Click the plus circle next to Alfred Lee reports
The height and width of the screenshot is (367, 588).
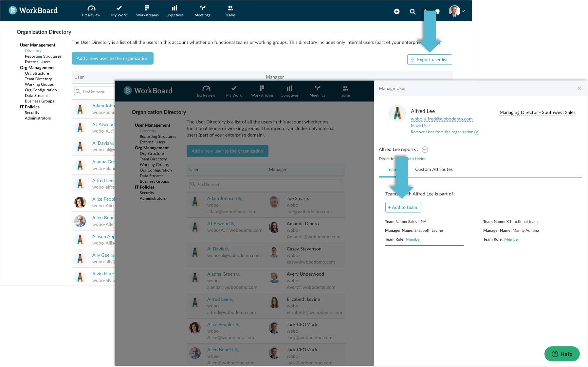[x=425, y=150]
